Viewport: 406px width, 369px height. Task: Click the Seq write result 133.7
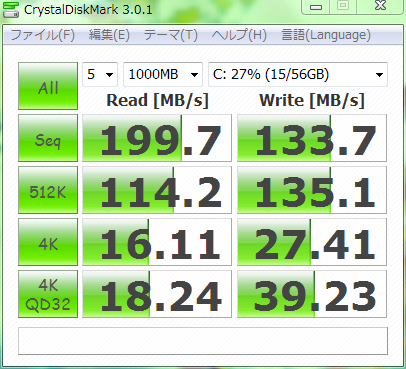312,138
